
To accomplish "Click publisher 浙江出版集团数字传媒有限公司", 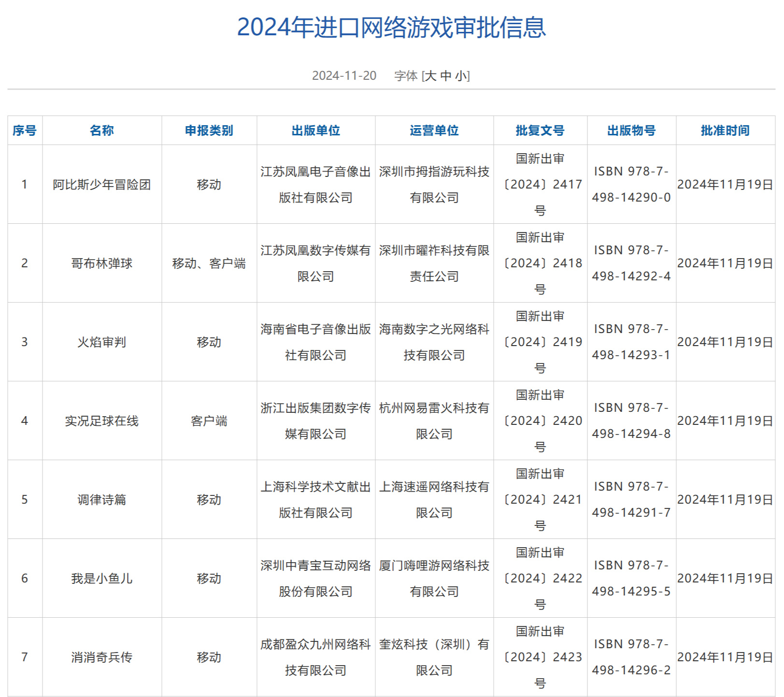I will point(316,421).
